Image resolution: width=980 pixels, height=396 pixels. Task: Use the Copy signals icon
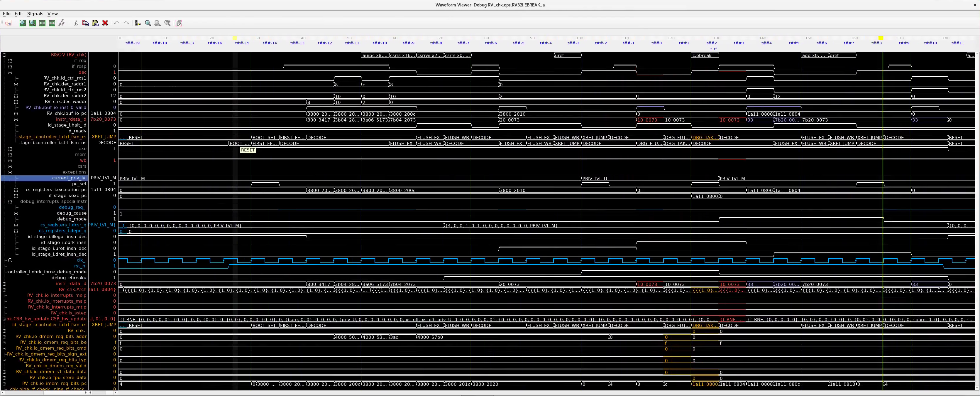tap(86, 23)
